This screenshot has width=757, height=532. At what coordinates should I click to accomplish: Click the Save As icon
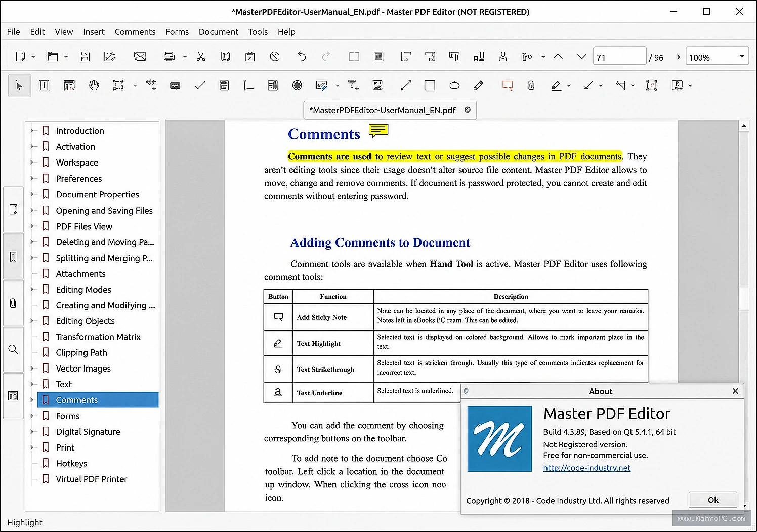pyautogui.click(x=110, y=57)
